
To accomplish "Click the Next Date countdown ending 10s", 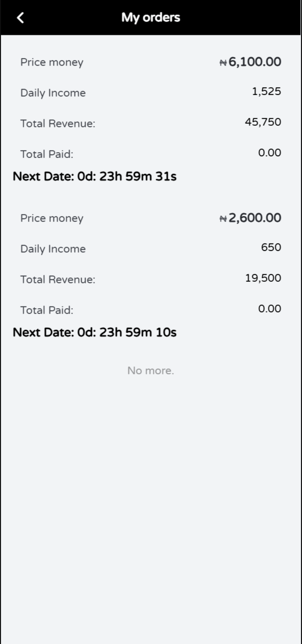I will coord(95,333).
